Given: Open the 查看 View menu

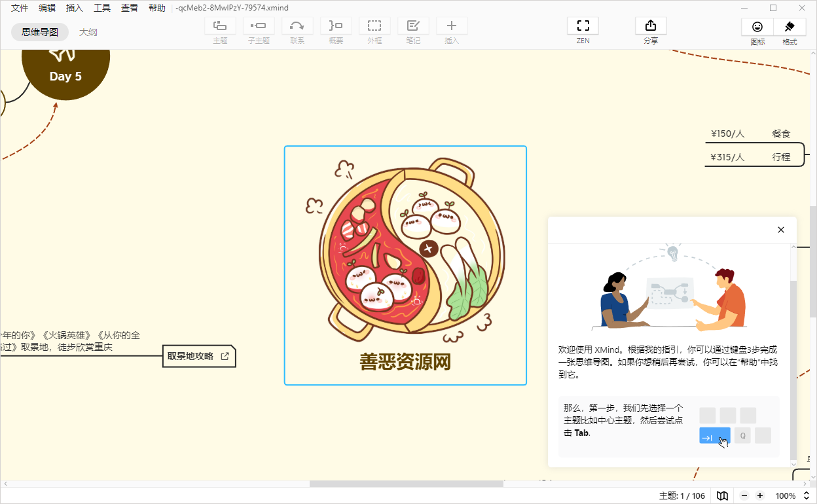Looking at the screenshot, I should (129, 8).
